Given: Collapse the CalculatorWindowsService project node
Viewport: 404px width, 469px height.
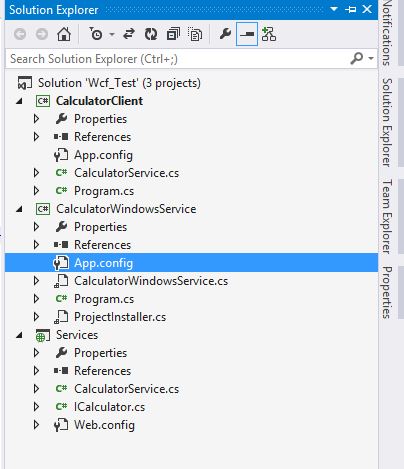Looking at the screenshot, I should pyautogui.click(x=19, y=209).
